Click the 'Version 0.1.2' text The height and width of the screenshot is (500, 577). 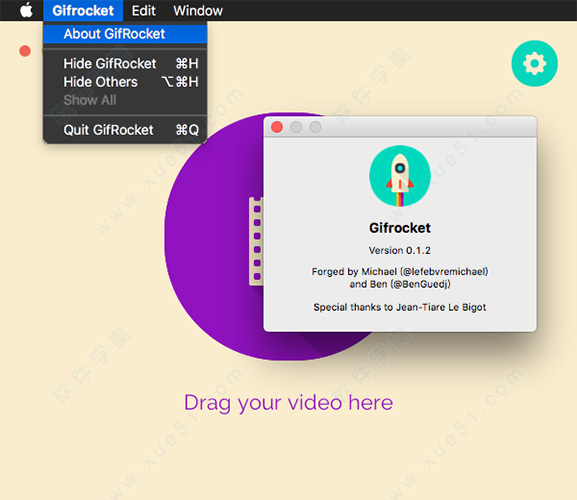coord(400,251)
